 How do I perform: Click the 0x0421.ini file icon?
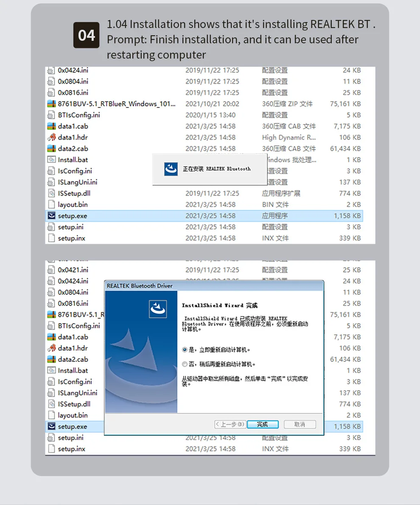51,270
